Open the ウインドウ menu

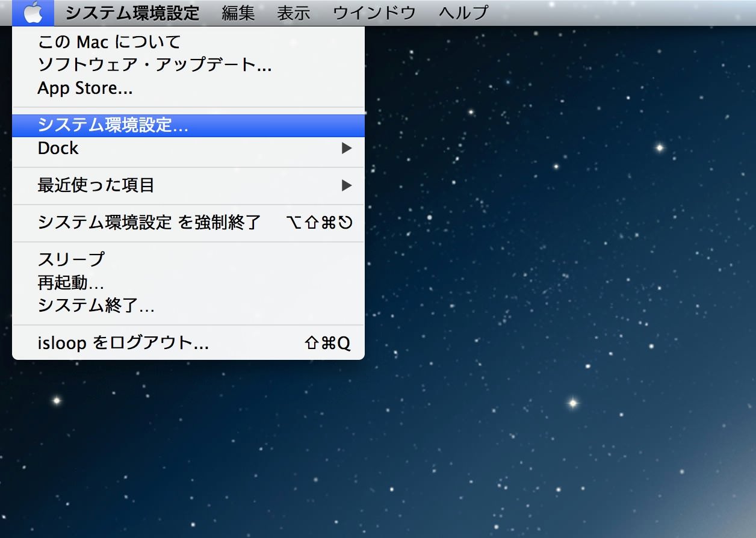coord(374,13)
